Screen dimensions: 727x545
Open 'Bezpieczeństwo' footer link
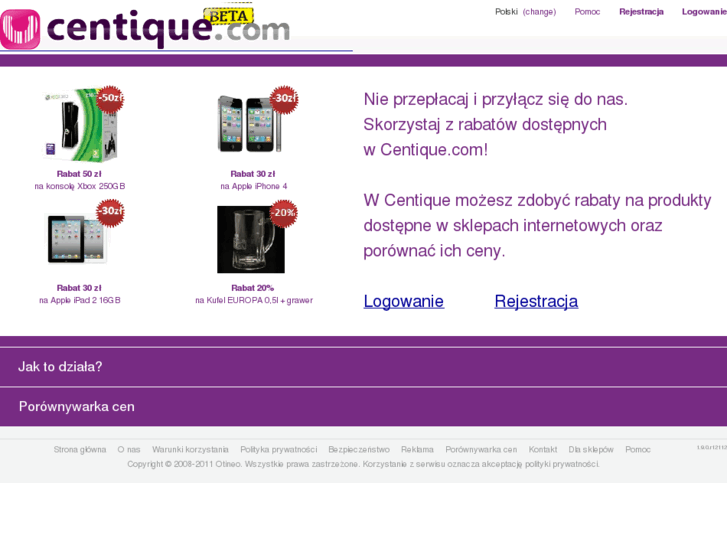pyautogui.click(x=359, y=449)
